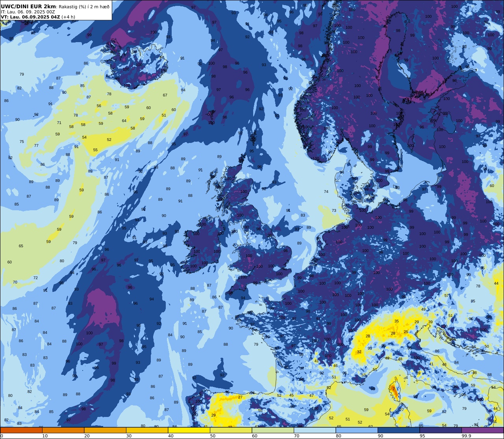Click the humidity value '7' over Corsica
The image size is (504, 439).
click(393, 389)
